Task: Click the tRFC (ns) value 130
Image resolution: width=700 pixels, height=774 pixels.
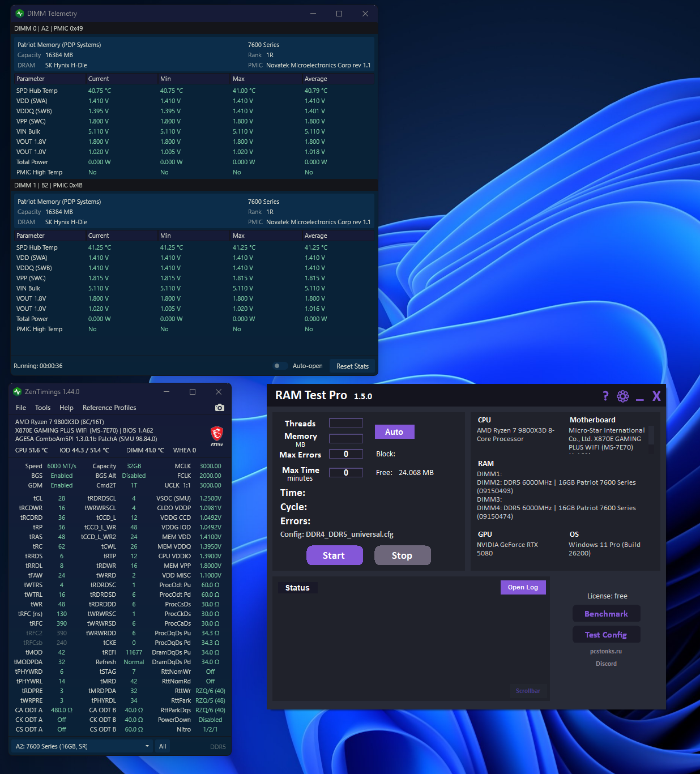Action: [62, 614]
